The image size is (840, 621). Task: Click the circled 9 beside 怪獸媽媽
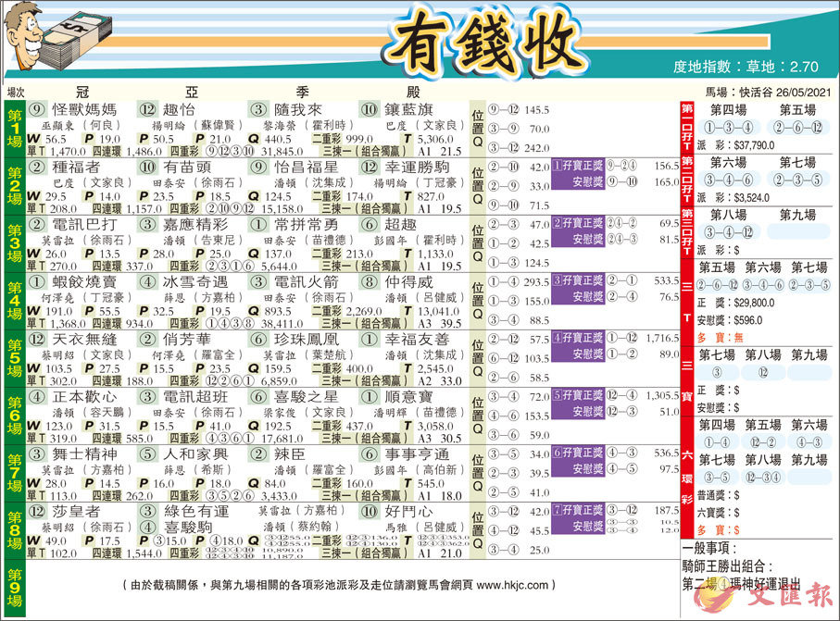pos(38,108)
